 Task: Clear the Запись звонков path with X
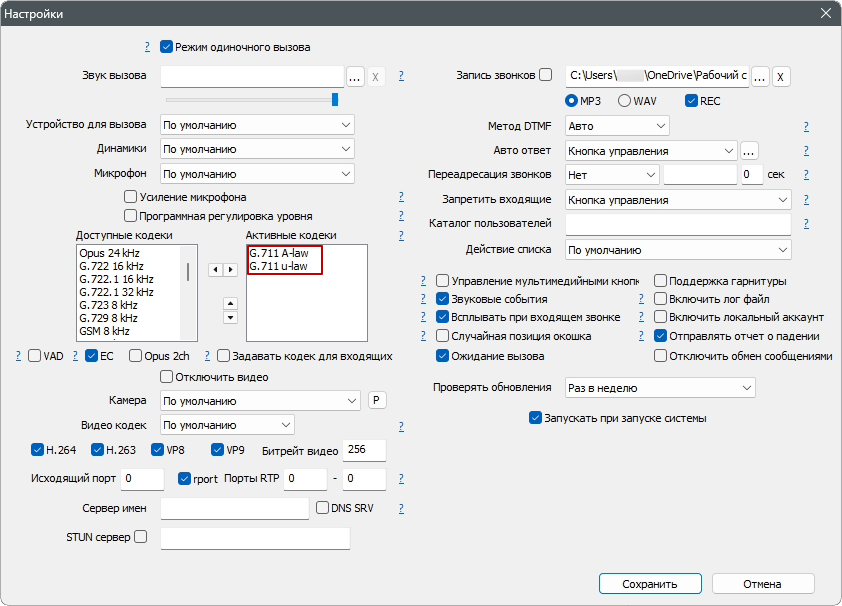pyautogui.click(x=781, y=76)
